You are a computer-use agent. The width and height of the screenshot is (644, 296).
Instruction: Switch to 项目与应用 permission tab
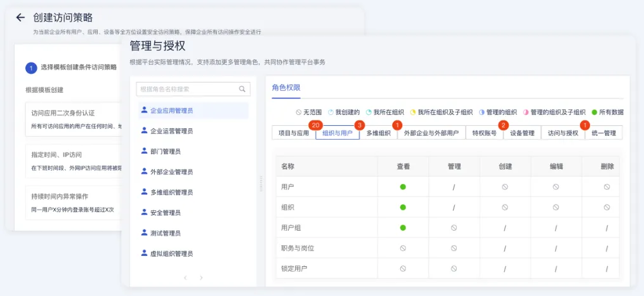(x=294, y=133)
